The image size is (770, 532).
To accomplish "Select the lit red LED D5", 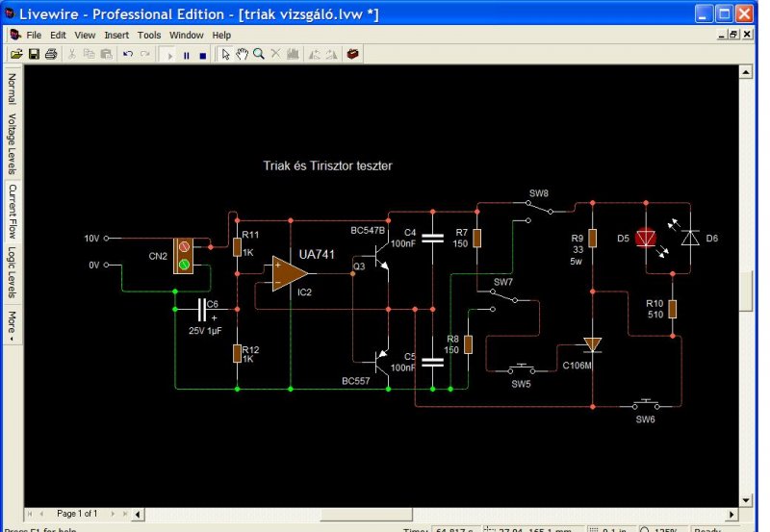I will [x=646, y=239].
